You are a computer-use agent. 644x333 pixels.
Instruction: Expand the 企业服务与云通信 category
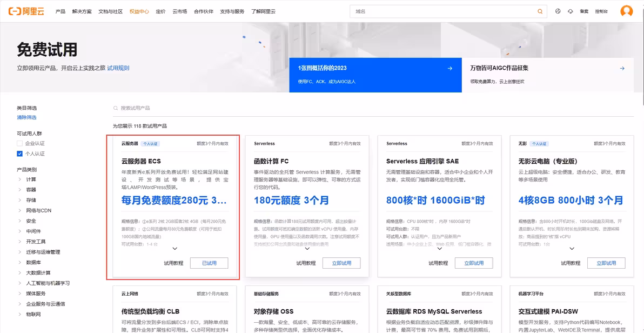tap(19, 304)
